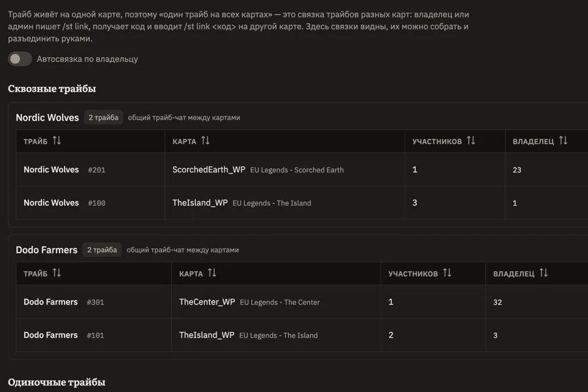588x392 pixels.
Task: Click the ID #101 of Dodo Farmers
Action: click(x=95, y=335)
